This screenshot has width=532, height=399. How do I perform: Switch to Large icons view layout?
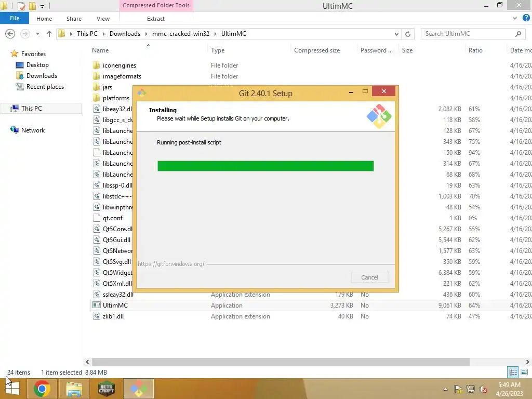tap(524, 372)
